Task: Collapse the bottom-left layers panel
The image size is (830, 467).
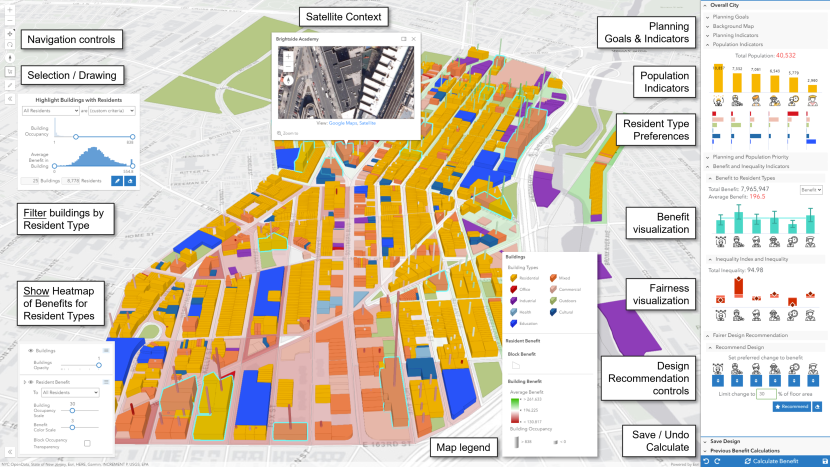Action: [x=10, y=452]
